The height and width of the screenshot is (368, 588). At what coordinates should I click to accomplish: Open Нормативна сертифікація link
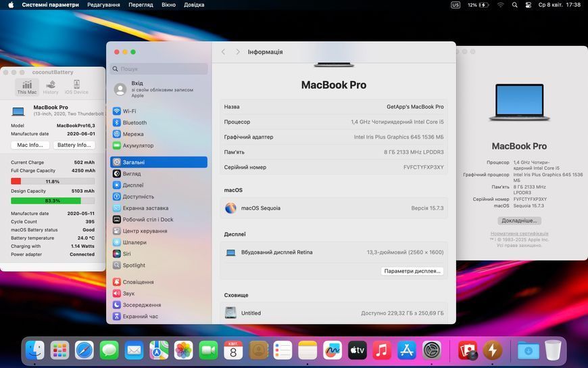pos(519,233)
